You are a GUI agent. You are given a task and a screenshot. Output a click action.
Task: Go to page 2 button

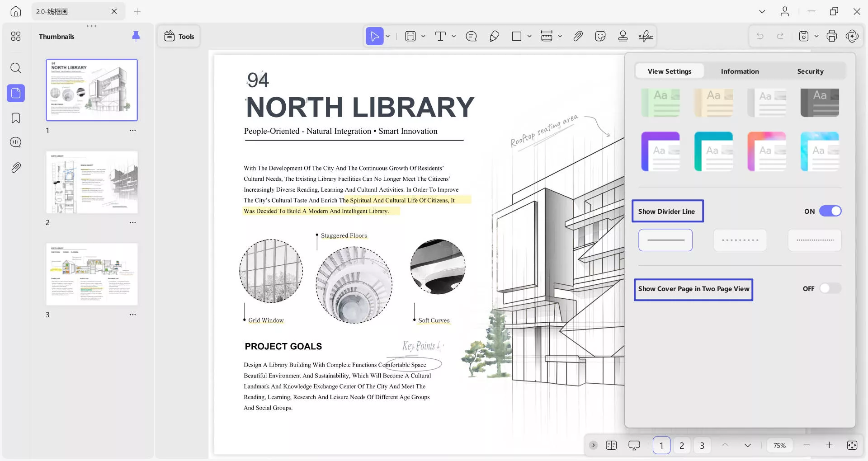tap(682, 446)
